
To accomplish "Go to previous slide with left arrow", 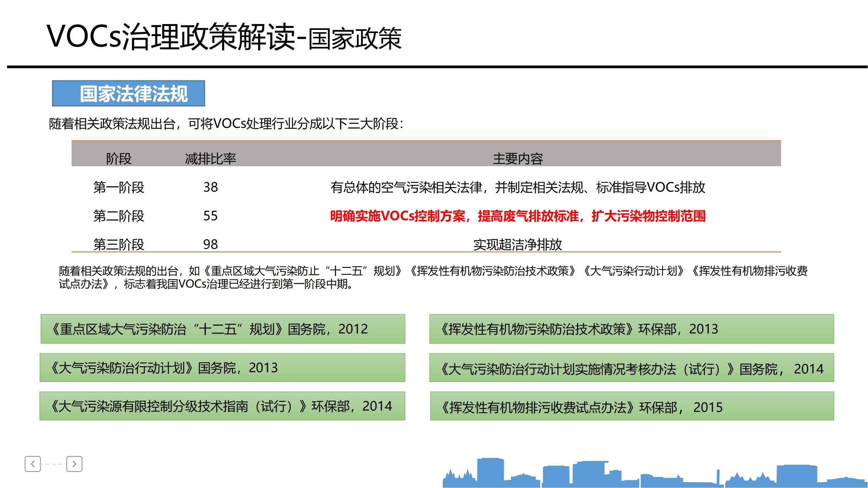I will 33,464.
